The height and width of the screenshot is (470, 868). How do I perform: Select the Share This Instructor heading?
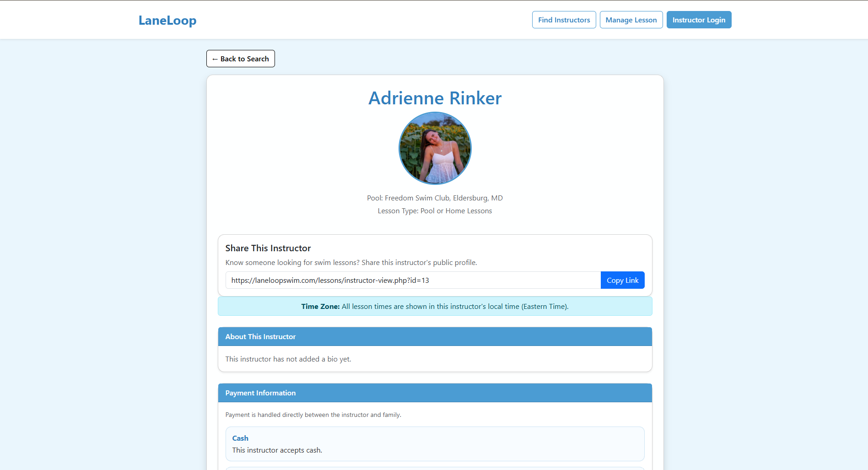[268, 248]
